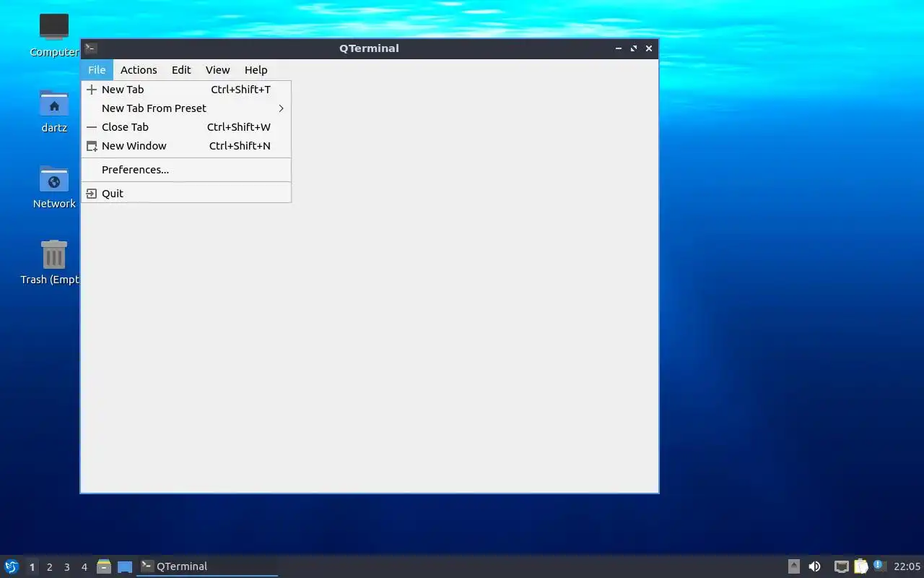Switch to virtual desktop 4
Screen dimensions: 924x578
[x=84, y=567]
